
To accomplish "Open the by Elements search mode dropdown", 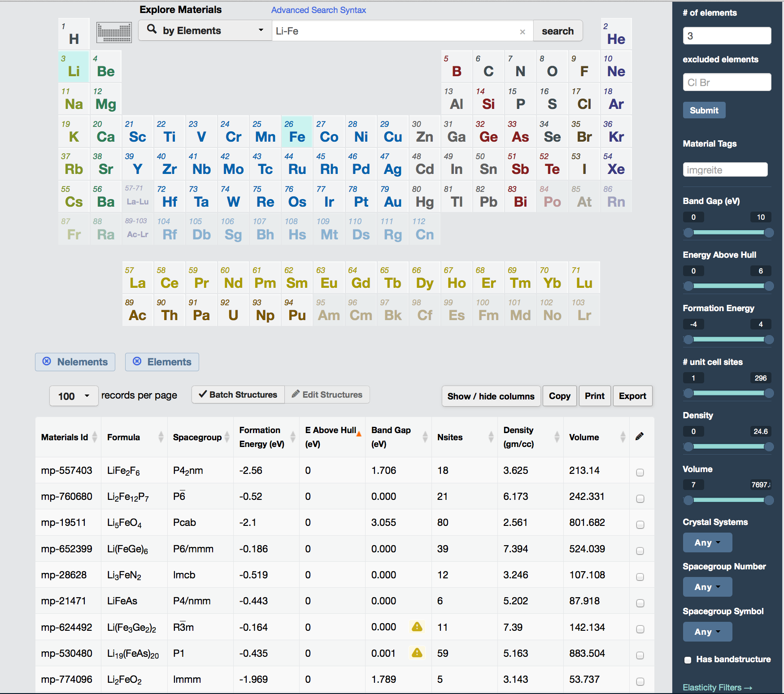I will click(205, 30).
